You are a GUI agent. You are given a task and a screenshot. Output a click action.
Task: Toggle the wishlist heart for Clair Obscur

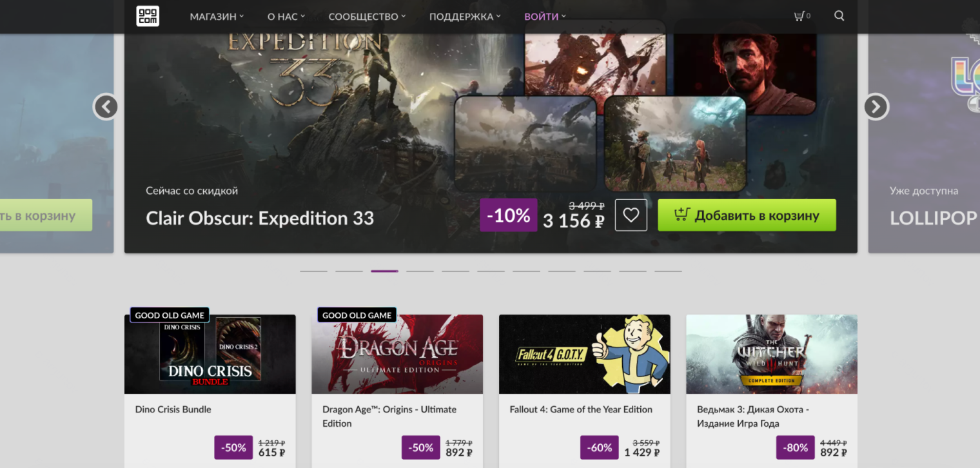pyautogui.click(x=631, y=215)
